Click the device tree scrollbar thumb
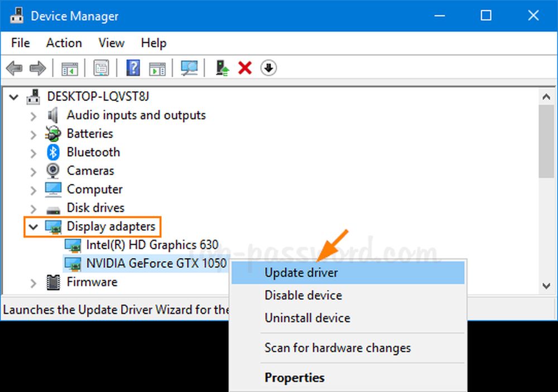The height and width of the screenshot is (392, 558). click(x=546, y=141)
